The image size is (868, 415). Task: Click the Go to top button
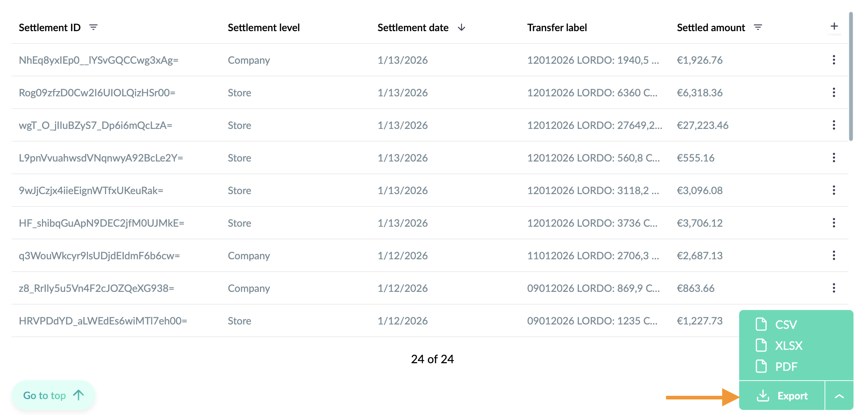(x=54, y=395)
